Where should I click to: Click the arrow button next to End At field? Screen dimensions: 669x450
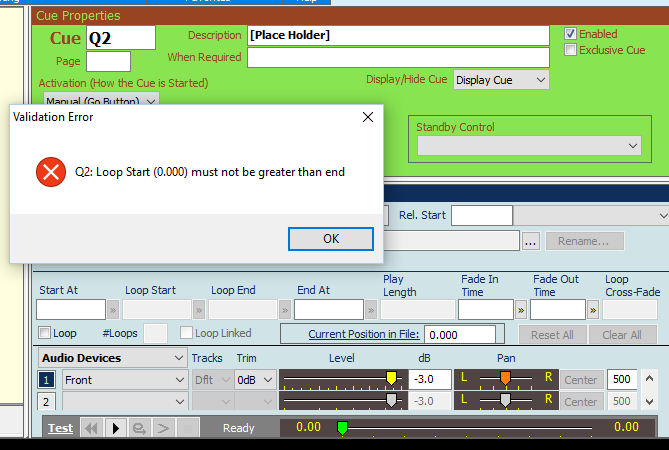coord(371,309)
